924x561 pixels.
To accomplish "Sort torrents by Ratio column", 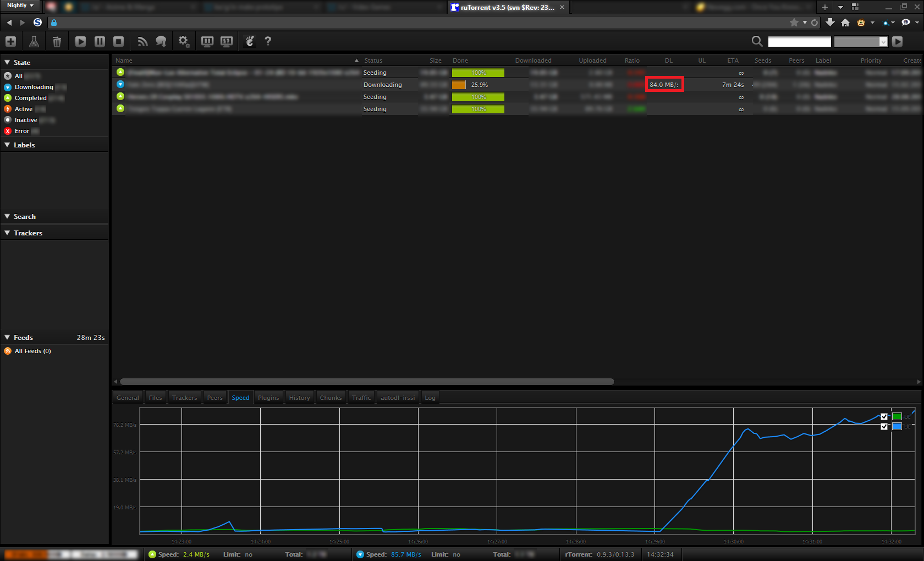I will coord(632,61).
